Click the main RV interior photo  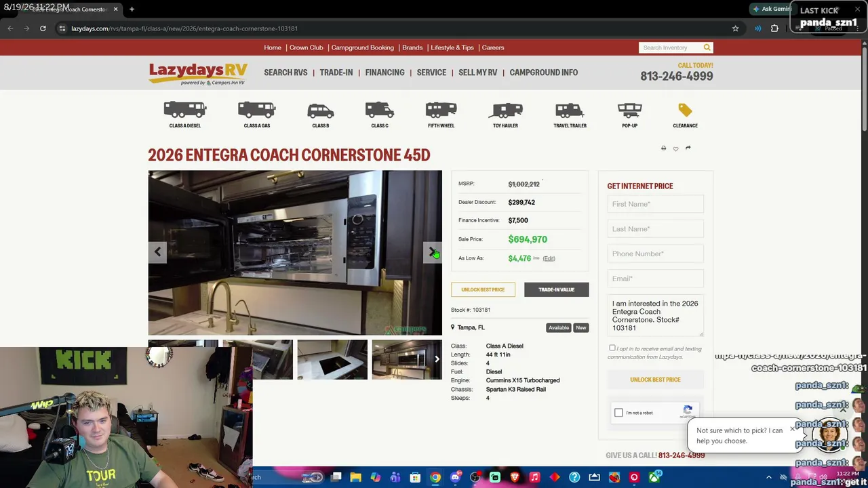(295, 252)
